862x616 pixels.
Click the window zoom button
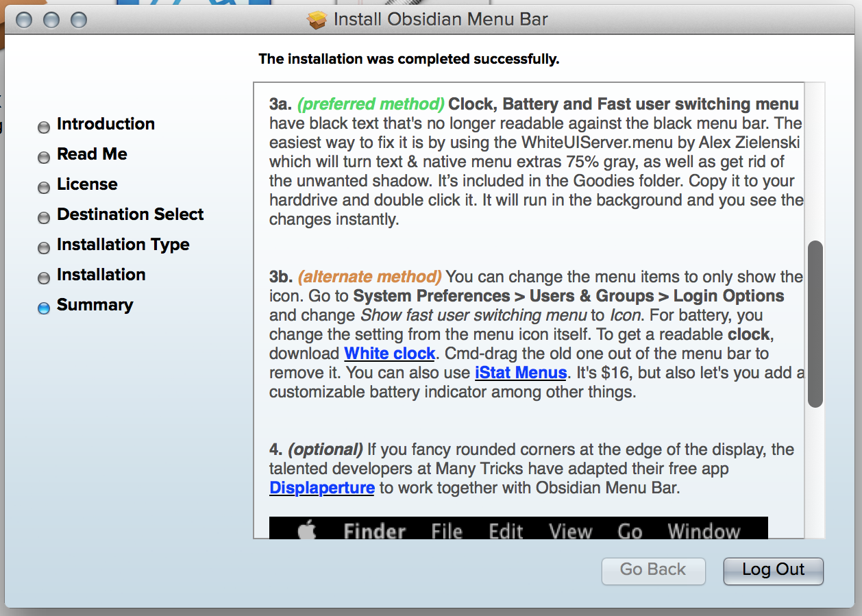pyautogui.click(x=79, y=20)
